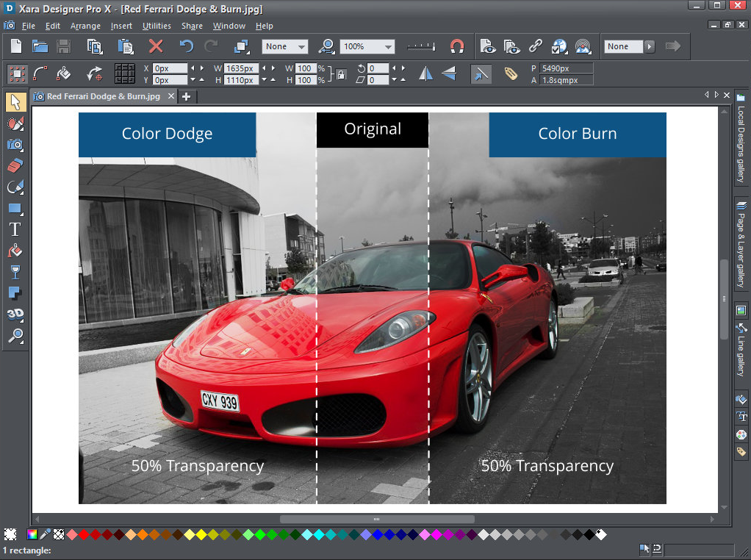Select the Selector arrow tool
The height and width of the screenshot is (560, 751).
pos(15,102)
